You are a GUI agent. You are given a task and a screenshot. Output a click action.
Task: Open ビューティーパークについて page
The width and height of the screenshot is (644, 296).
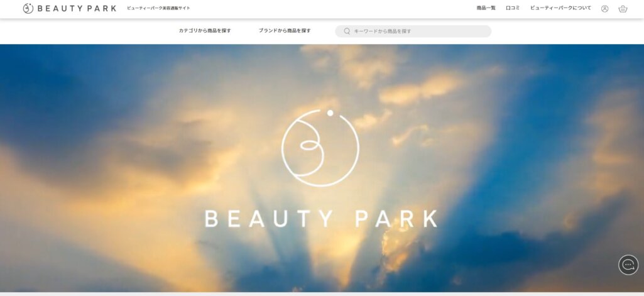click(x=560, y=8)
